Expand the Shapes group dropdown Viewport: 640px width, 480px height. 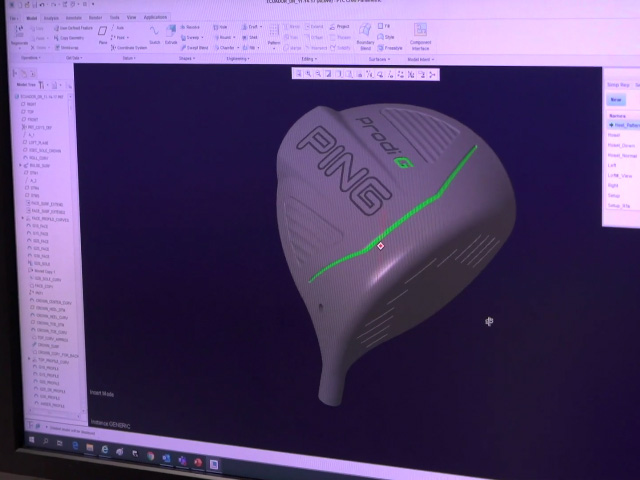click(x=187, y=58)
